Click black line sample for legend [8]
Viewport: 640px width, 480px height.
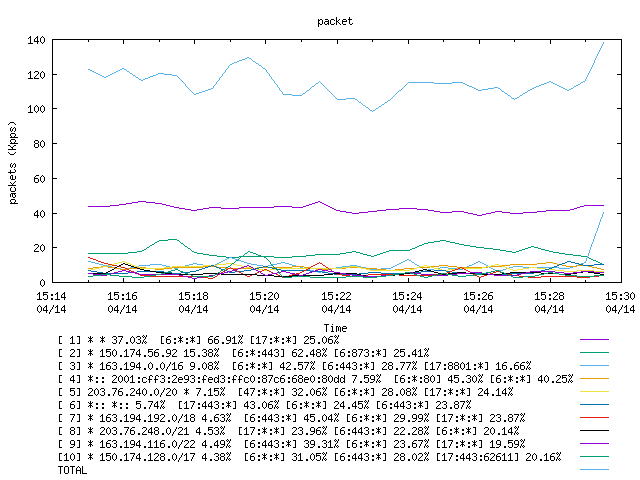(x=594, y=430)
